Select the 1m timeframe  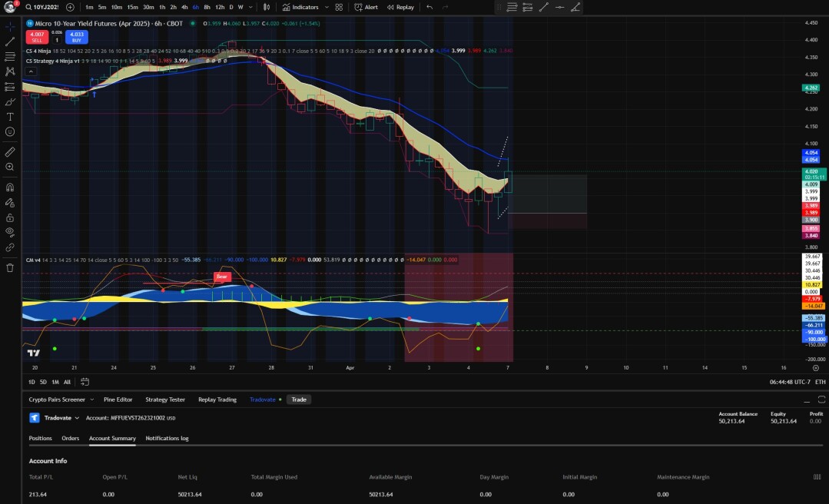(x=89, y=8)
